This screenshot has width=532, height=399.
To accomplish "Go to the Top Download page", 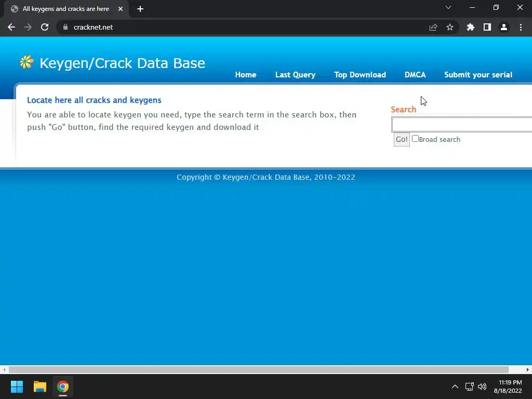I will tap(360, 75).
